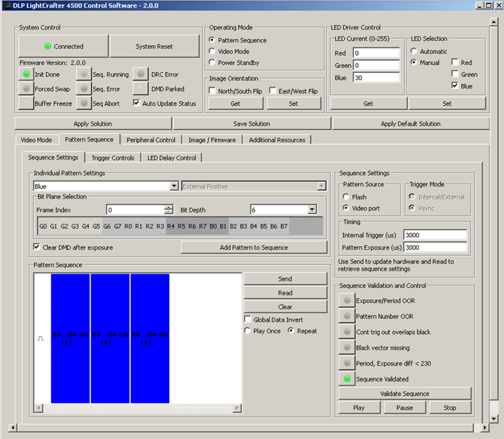Open the Blue pattern color dropdown

[173, 186]
